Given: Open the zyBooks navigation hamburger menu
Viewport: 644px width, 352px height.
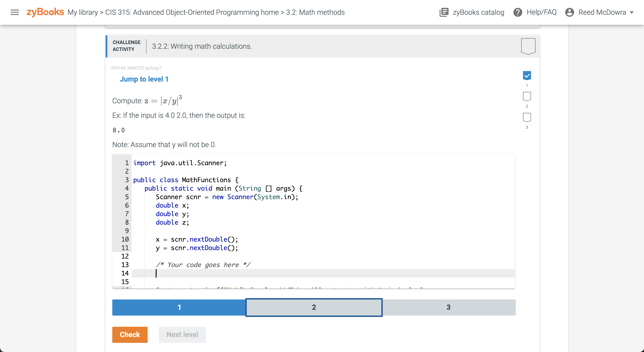Looking at the screenshot, I should pos(15,12).
